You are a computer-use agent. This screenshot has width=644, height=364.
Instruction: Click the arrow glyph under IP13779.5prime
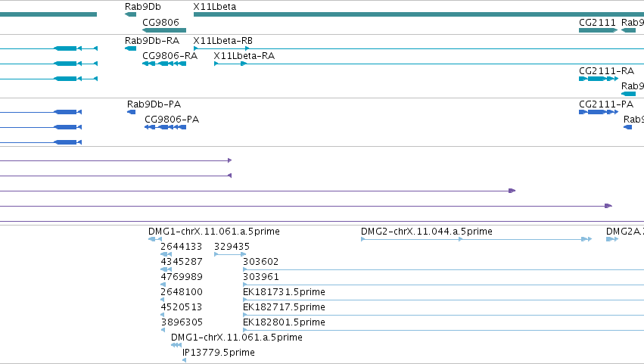coord(184,360)
